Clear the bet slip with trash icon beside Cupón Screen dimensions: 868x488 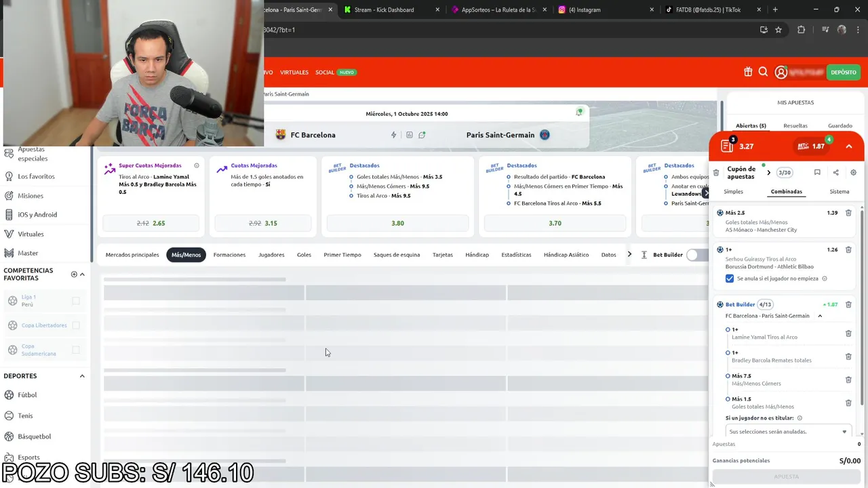[716, 173]
